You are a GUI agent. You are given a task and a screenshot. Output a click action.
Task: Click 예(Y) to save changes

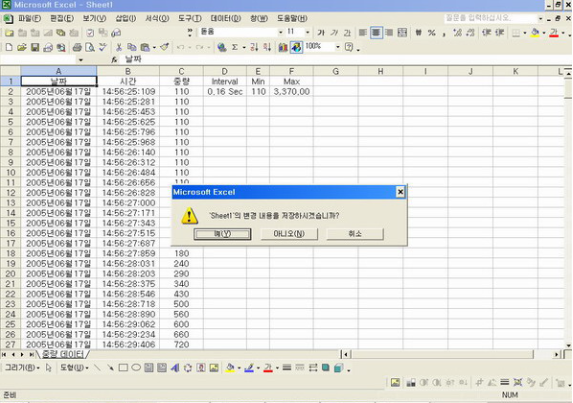point(222,234)
